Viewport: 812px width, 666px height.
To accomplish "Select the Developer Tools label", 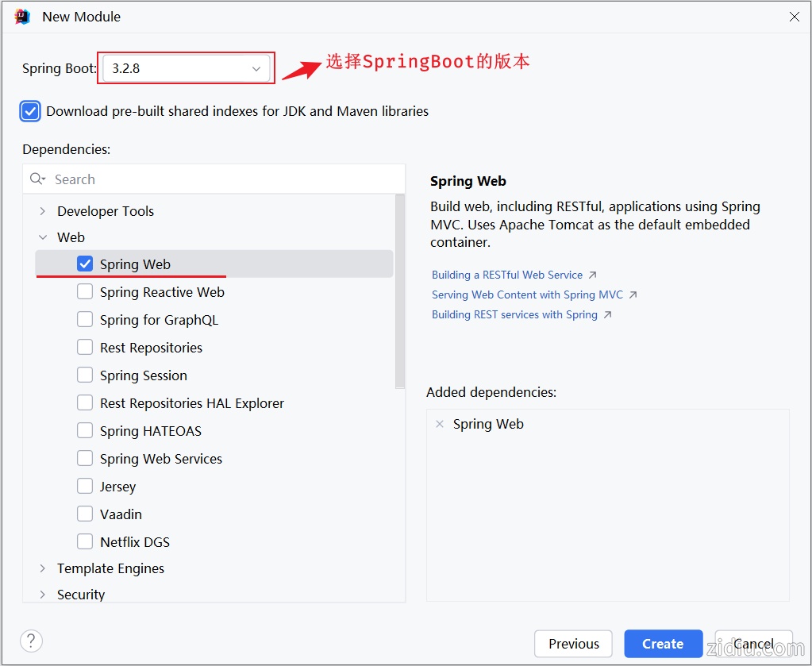I will coord(106,211).
